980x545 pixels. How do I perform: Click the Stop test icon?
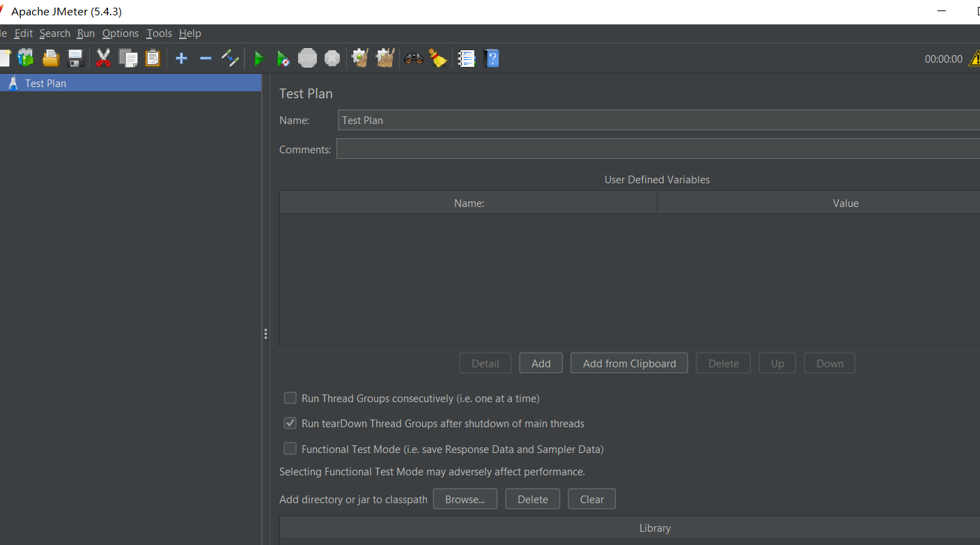pos(307,58)
